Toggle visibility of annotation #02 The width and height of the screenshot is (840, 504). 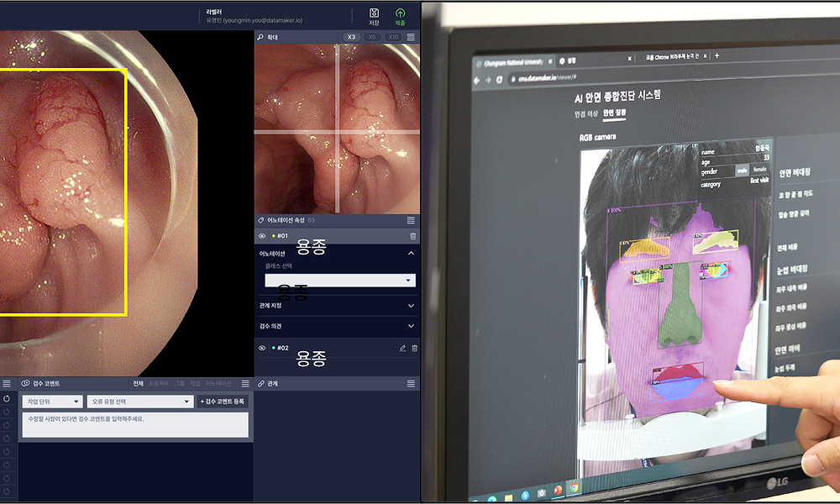point(262,348)
